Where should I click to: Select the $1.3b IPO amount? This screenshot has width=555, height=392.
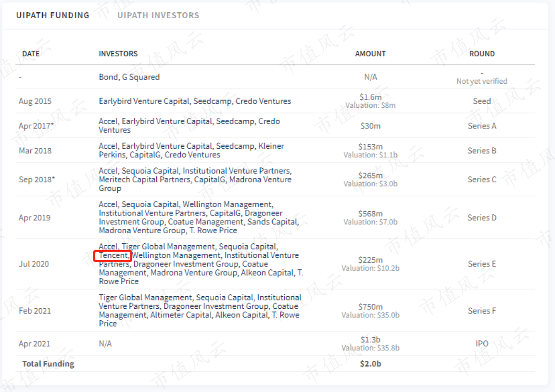point(370,340)
